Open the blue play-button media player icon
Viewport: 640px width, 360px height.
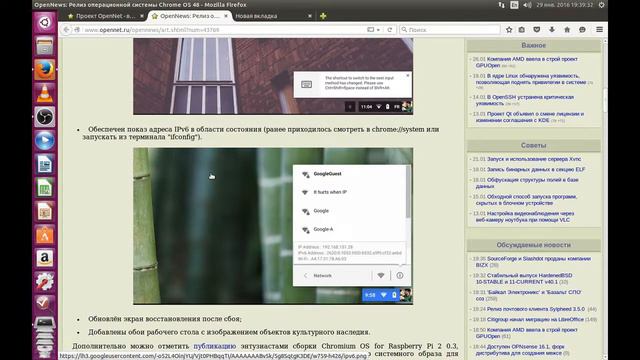tap(44, 140)
